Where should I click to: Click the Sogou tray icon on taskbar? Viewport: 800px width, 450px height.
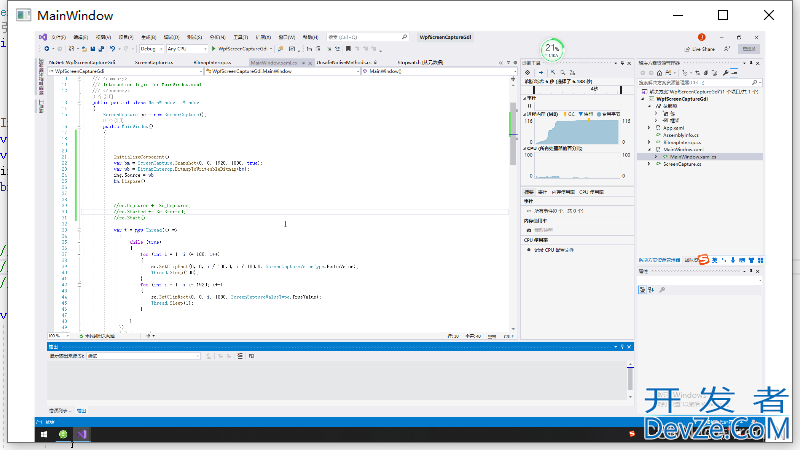pos(632,434)
